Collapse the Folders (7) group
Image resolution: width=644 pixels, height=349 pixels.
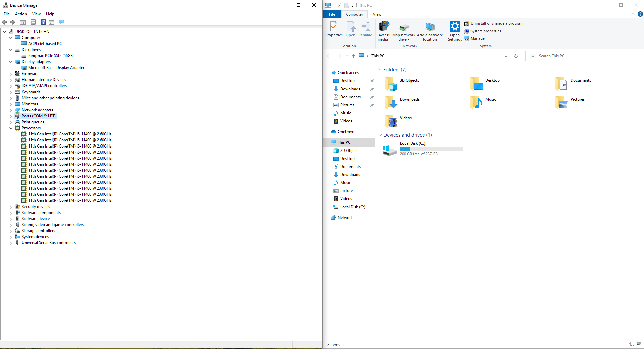(x=380, y=70)
